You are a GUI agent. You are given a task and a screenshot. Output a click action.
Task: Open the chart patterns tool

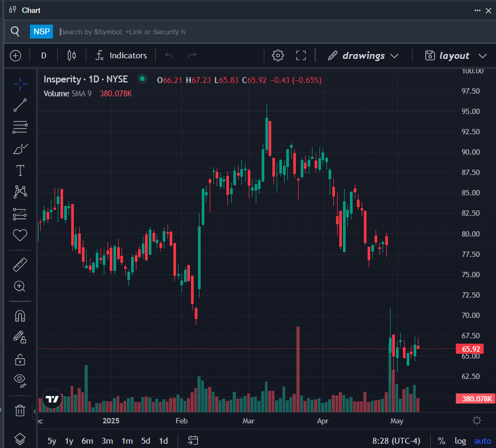20,192
